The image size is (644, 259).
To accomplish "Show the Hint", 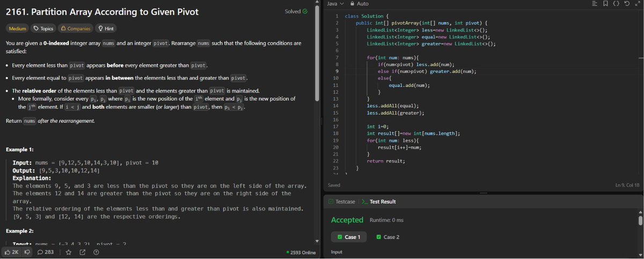I will tap(106, 28).
